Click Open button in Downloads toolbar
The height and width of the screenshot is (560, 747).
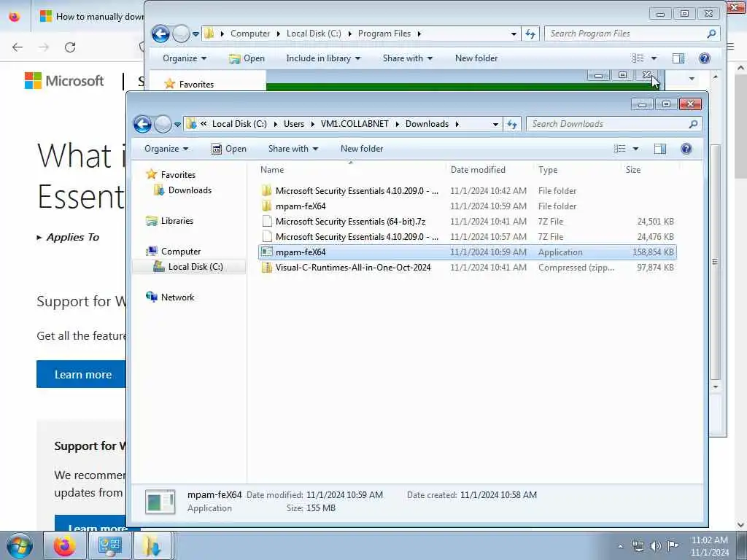(x=229, y=149)
